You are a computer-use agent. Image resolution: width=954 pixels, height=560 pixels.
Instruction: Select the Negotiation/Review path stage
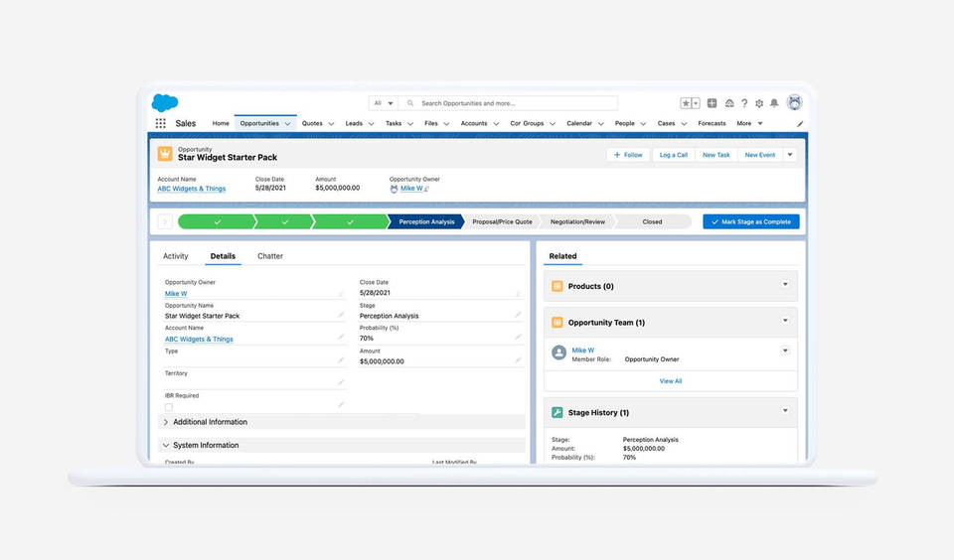577,222
